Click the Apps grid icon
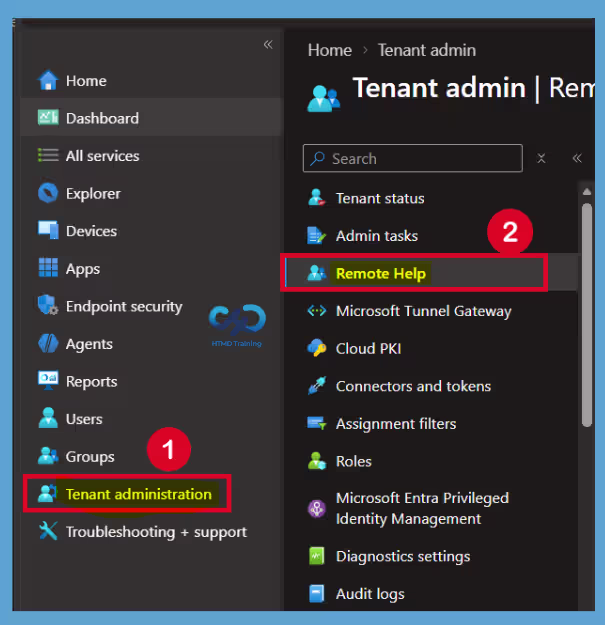The image size is (605, 625). click(x=48, y=267)
